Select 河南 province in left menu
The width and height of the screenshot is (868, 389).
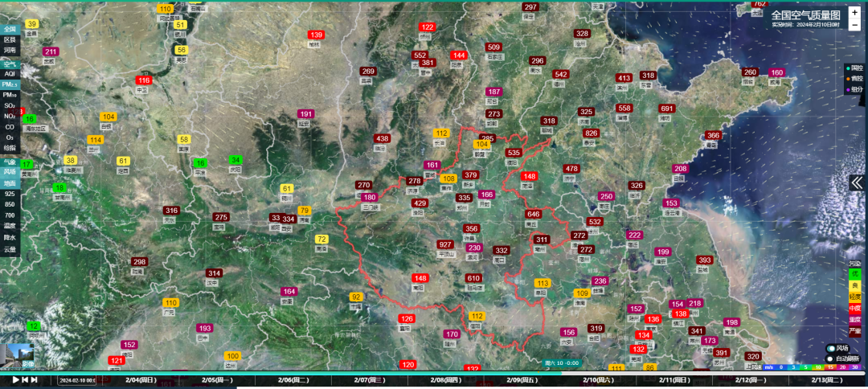pyautogui.click(x=10, y=50)
